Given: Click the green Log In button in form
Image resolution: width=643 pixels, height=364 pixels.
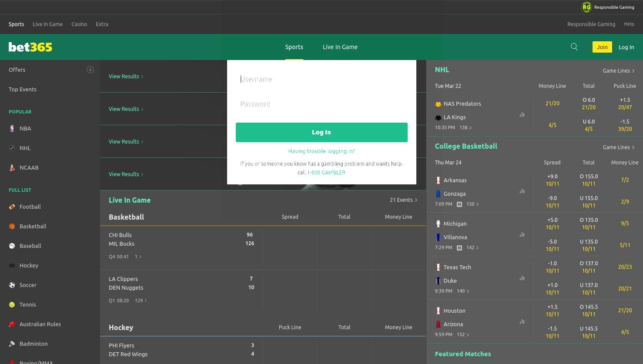Looking at the screenshot, I should [321, 132].
